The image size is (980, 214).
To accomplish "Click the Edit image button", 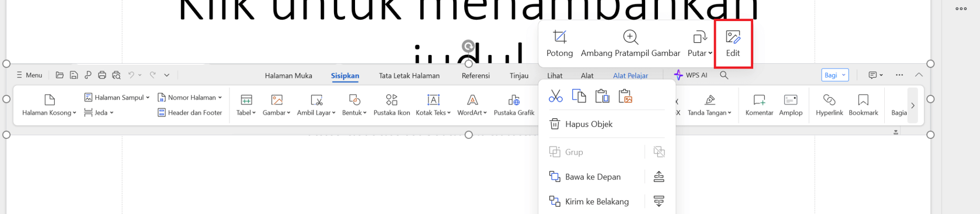I will pos(733,44).
